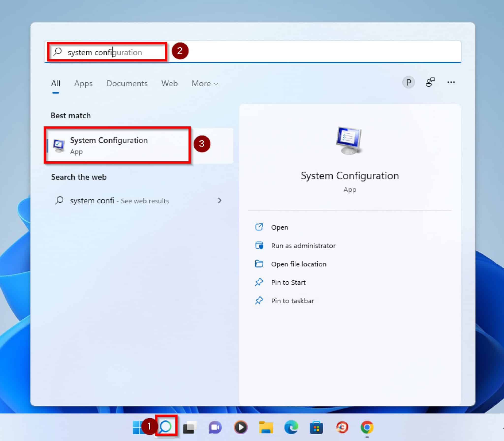Open Media Player from the taskbar
Viewport: 504px width, 441px height.
(241, 427)
